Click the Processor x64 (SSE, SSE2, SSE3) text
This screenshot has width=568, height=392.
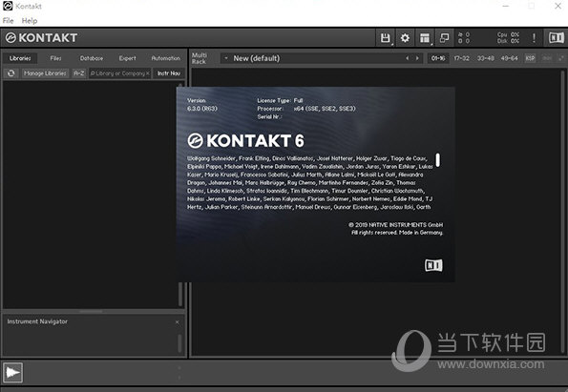[x=306, y=109]
